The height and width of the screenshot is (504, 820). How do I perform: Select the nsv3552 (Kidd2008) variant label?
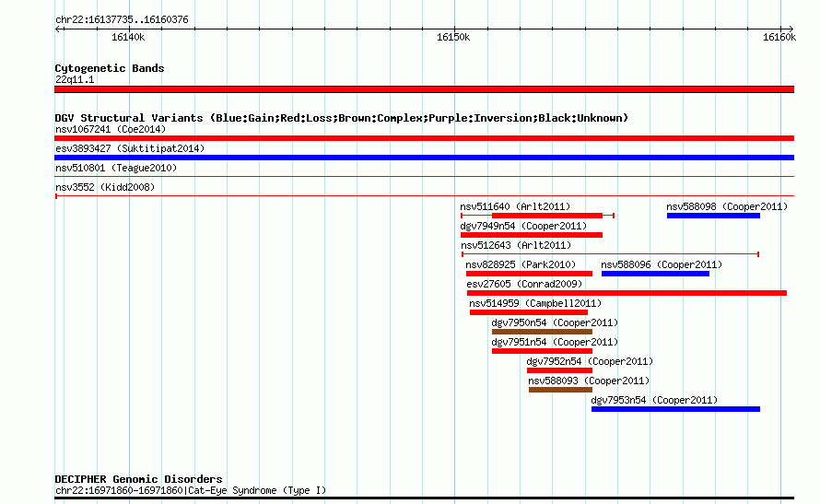(x=105, y=187)
